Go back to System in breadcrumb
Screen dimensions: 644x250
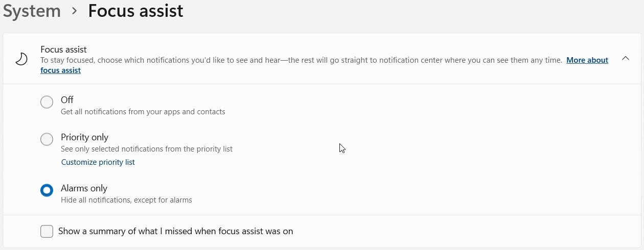32,11
